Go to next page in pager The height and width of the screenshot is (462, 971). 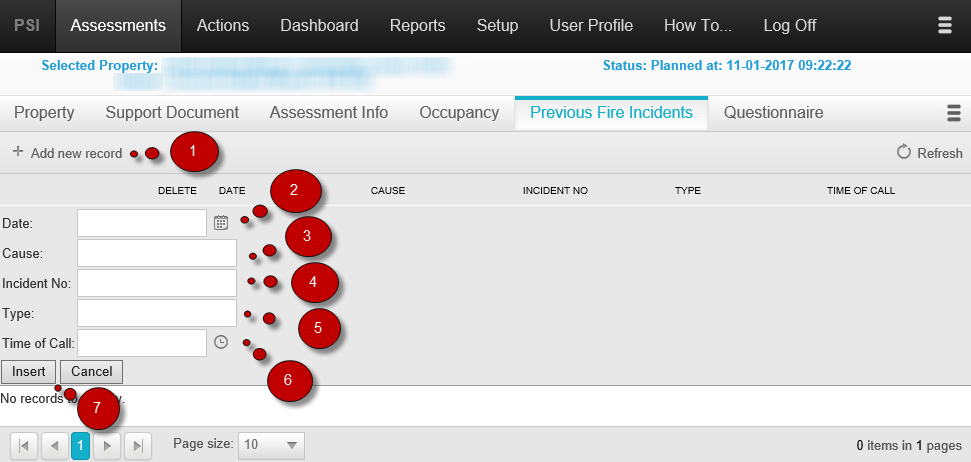(107, 445)
